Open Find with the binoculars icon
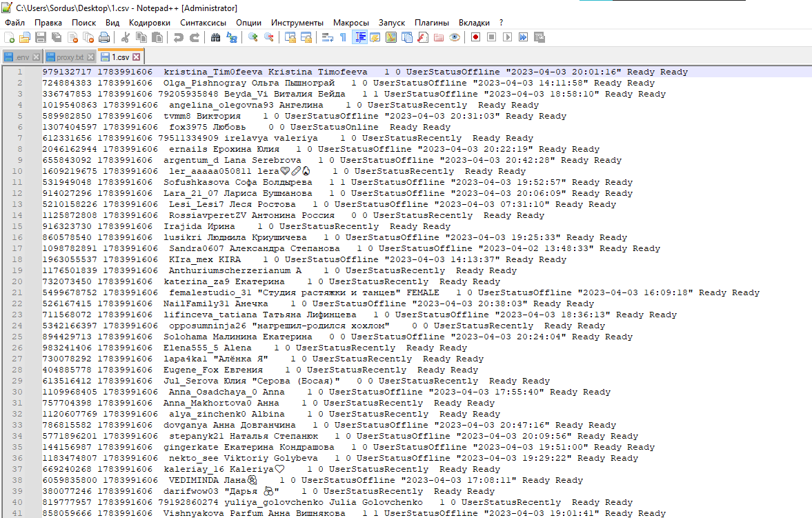Viewport: 812px width, 518px height. [216, 37]
